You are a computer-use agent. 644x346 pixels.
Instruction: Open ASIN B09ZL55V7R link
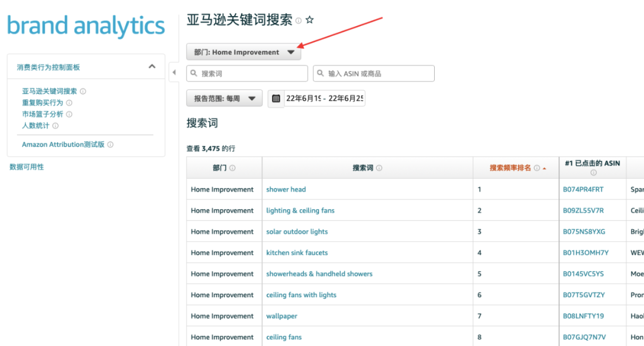point(583,211)
